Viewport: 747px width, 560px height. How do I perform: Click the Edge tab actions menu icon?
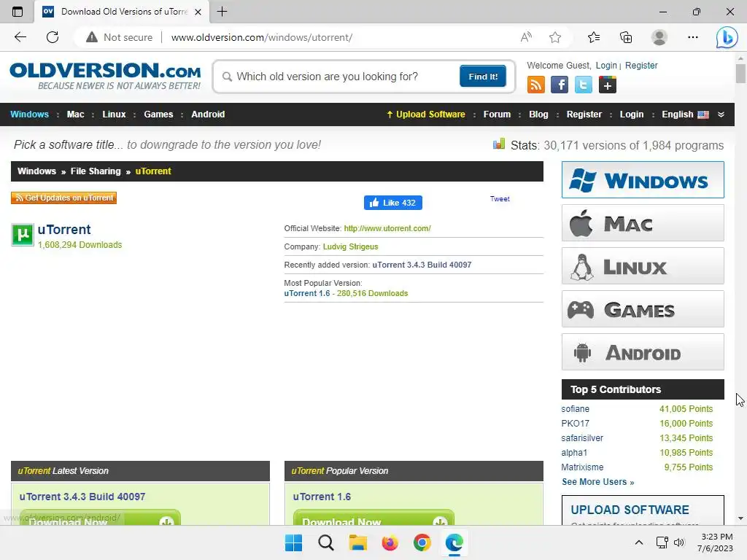[18, 12]
